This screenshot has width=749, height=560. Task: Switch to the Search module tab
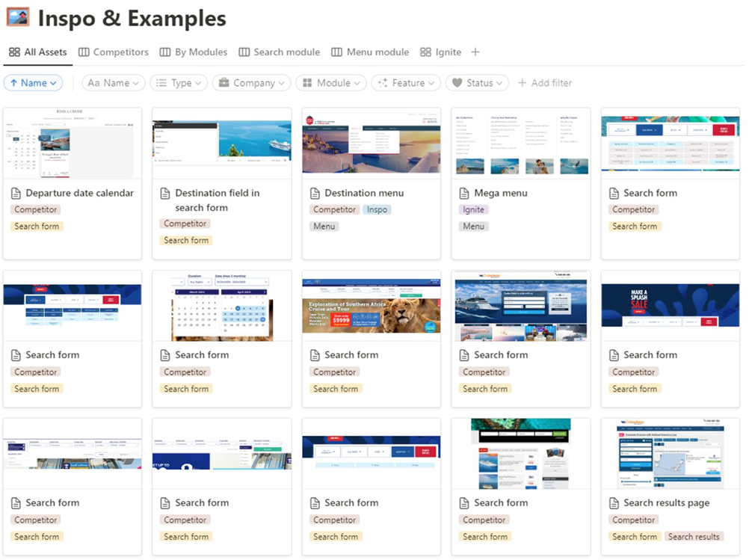(279, 52)
